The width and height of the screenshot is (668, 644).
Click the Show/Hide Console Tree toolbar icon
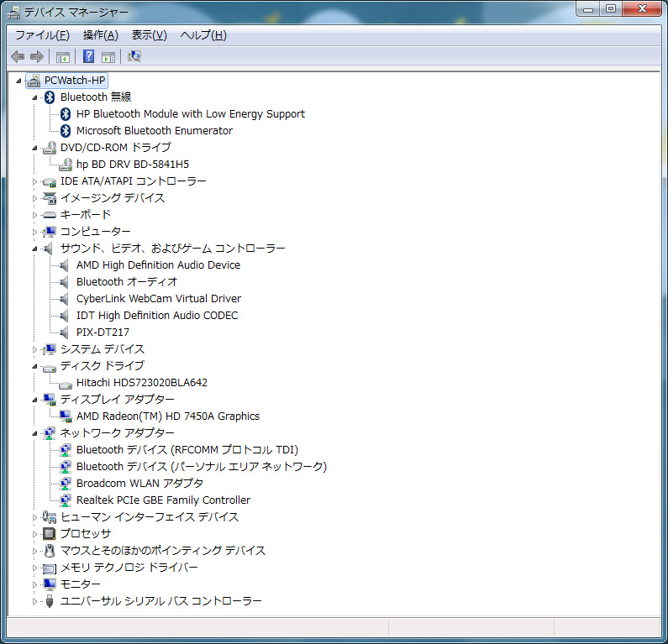(x=62, y=57)
